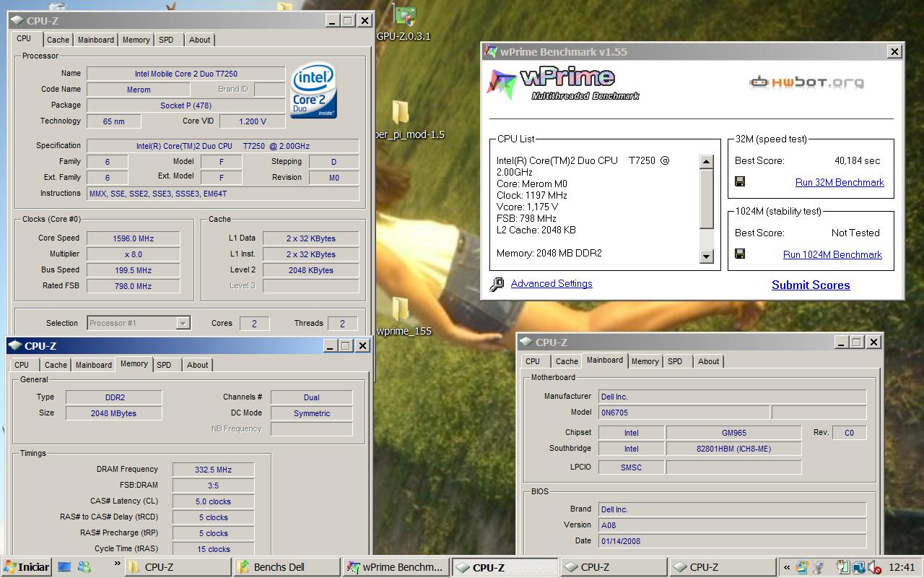Screen dimensions: 924x578
Task: Click the BIOS Version value A08
Action: point(733,525)
